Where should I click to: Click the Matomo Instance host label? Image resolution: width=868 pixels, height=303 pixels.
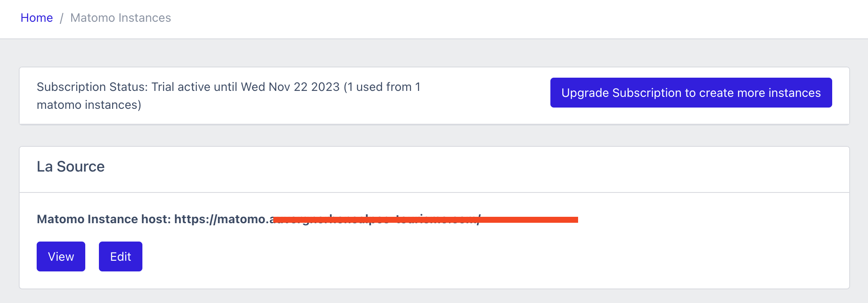[104, 219]
